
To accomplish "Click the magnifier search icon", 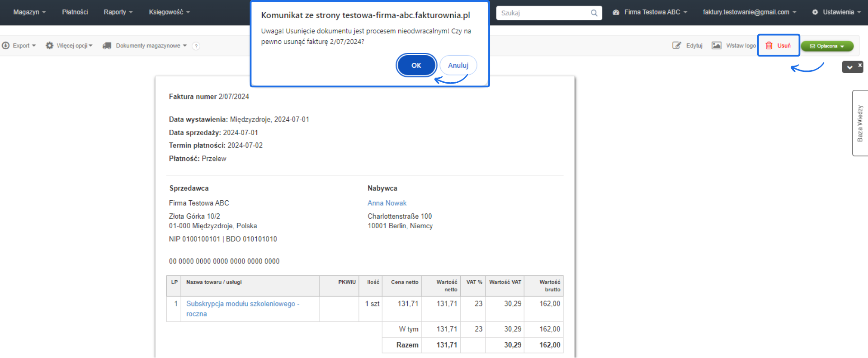I will tap(594, 13).
